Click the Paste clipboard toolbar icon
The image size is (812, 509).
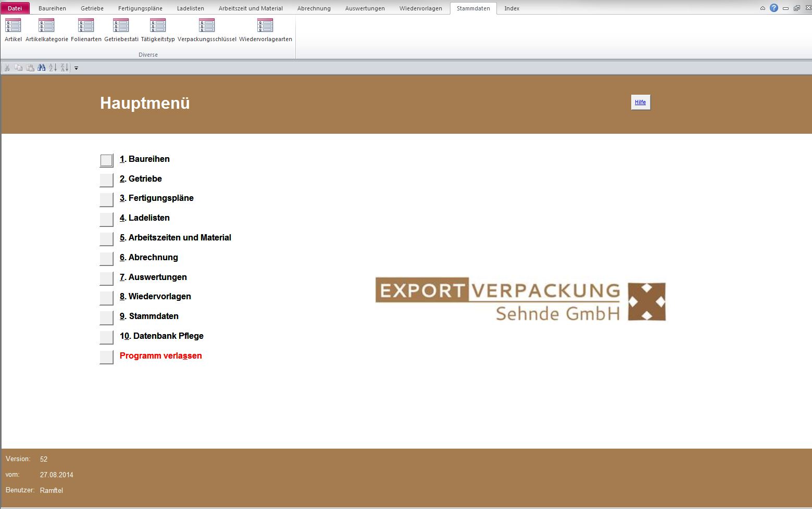click(30, 68)
